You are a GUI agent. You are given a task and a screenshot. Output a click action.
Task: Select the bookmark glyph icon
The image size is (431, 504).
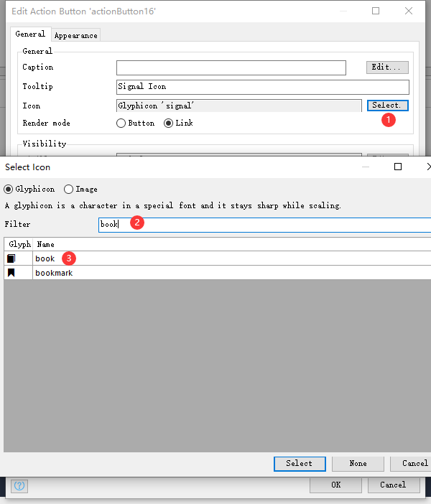coord(11,273)
